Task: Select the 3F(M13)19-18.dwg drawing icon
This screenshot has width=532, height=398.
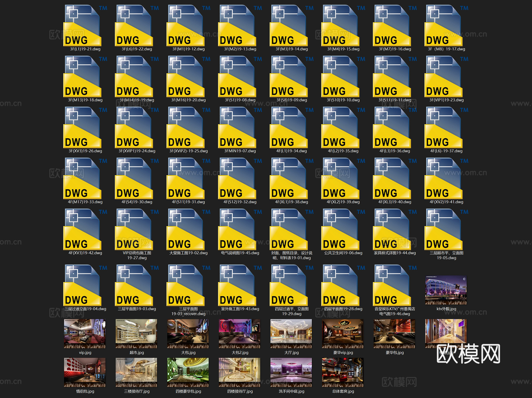Action: point(82,77)
